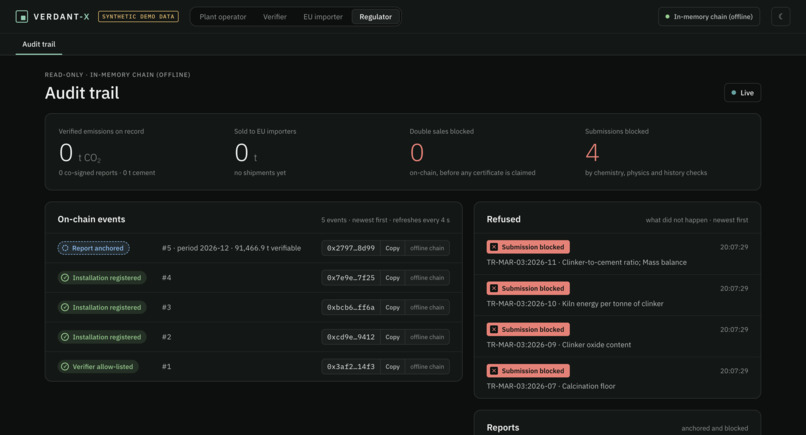Toggle dark mode moon icon
The width and height of the screenshot is (806, 435).
[780, 16]
